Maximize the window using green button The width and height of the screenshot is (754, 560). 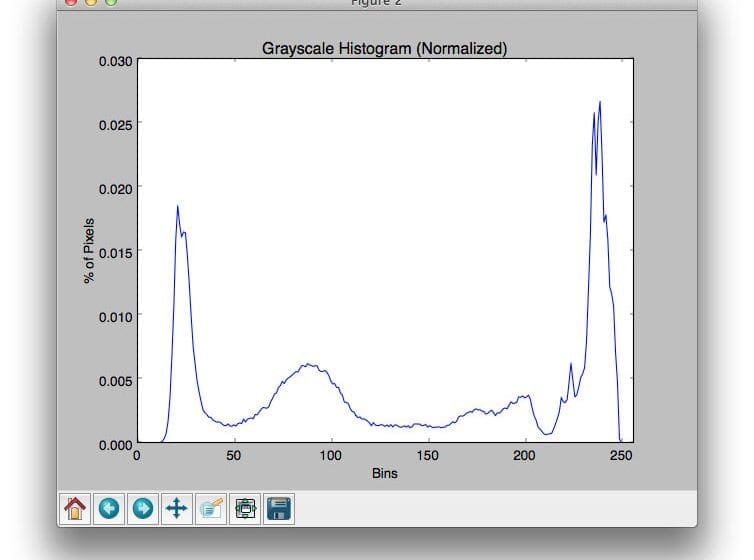click(x=110, y=3)
